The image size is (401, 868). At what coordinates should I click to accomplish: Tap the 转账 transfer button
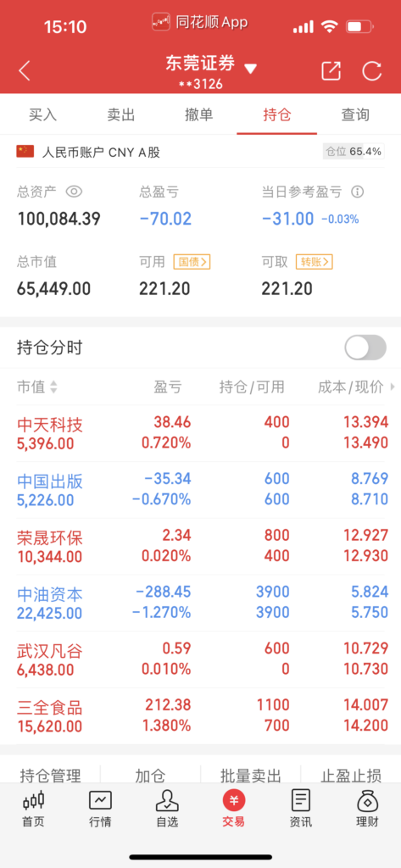(314, 262)
